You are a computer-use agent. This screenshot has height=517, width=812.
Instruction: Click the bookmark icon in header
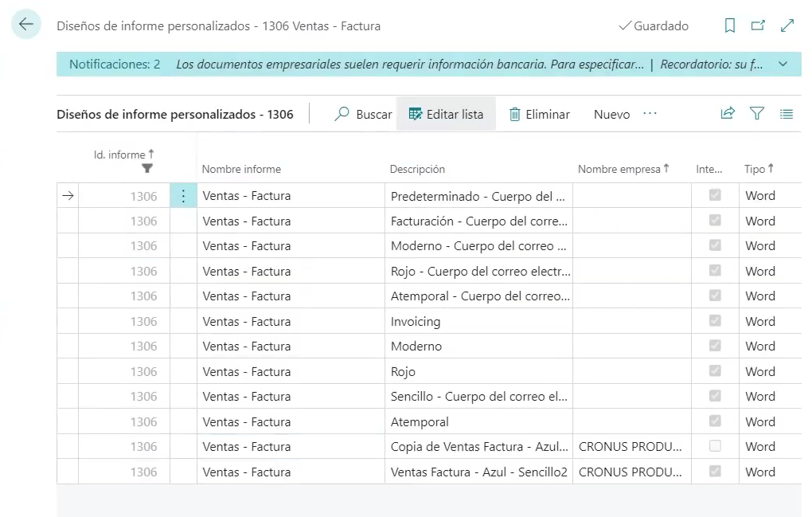click(x=729, y=26)
